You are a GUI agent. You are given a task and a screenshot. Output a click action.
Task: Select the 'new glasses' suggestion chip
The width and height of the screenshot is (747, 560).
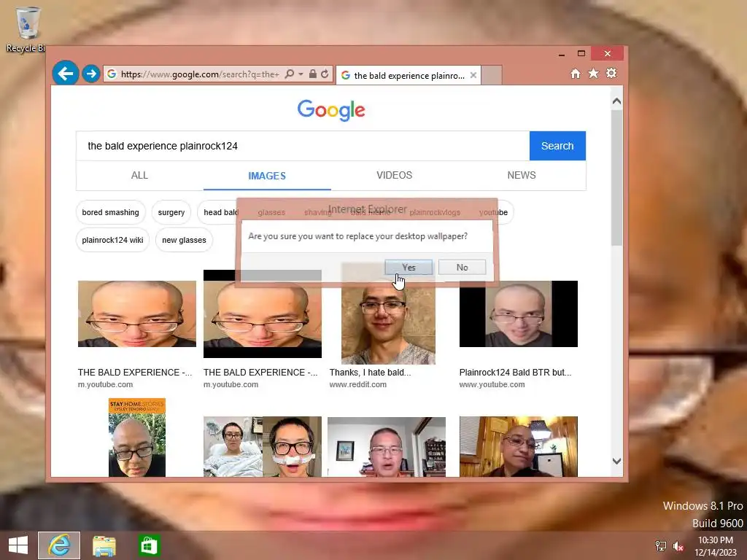coord(184,240)
